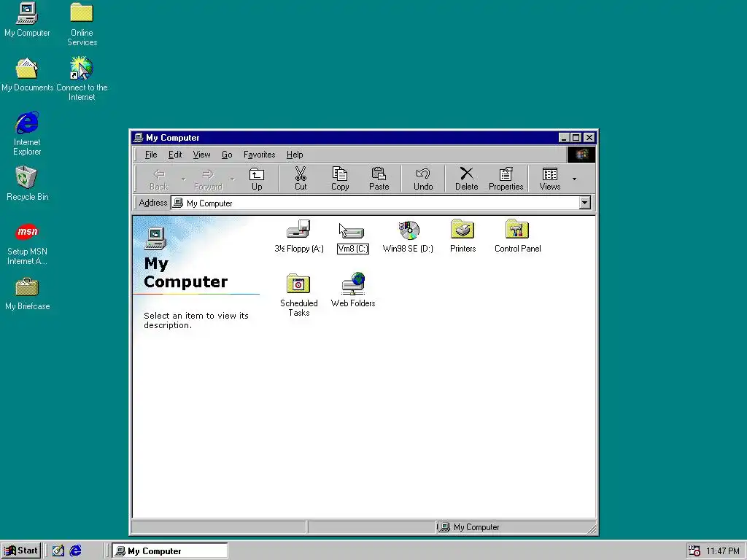Select the Connect to the Internet shortcut
This screenshot has width=747, height=560.
point(82,79)
